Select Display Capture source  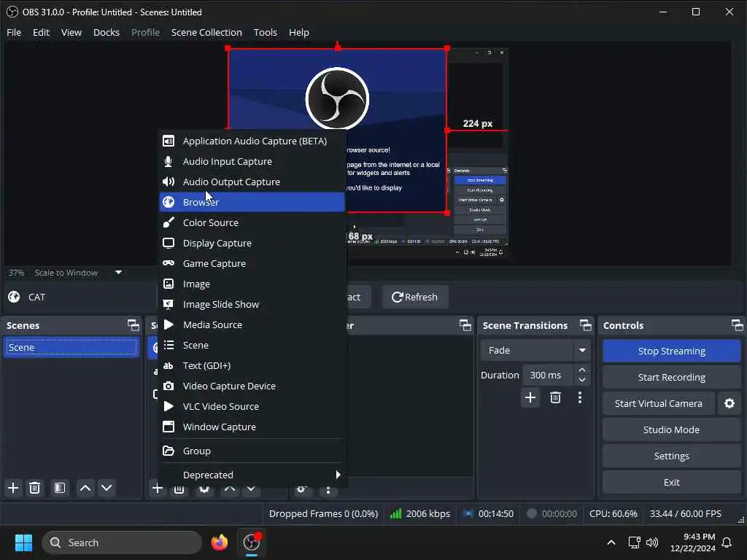click(252, 244)
